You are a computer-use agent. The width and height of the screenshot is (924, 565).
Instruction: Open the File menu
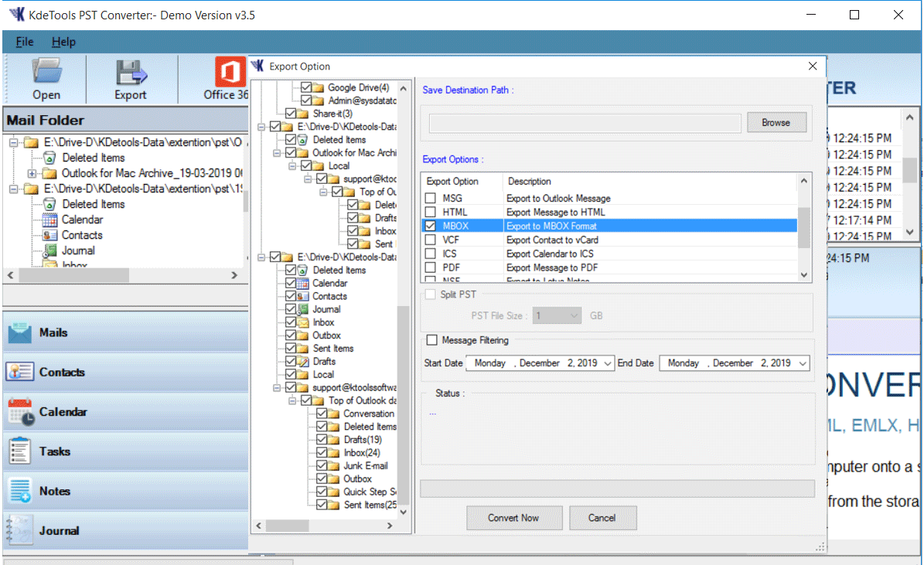pos(24,42)
